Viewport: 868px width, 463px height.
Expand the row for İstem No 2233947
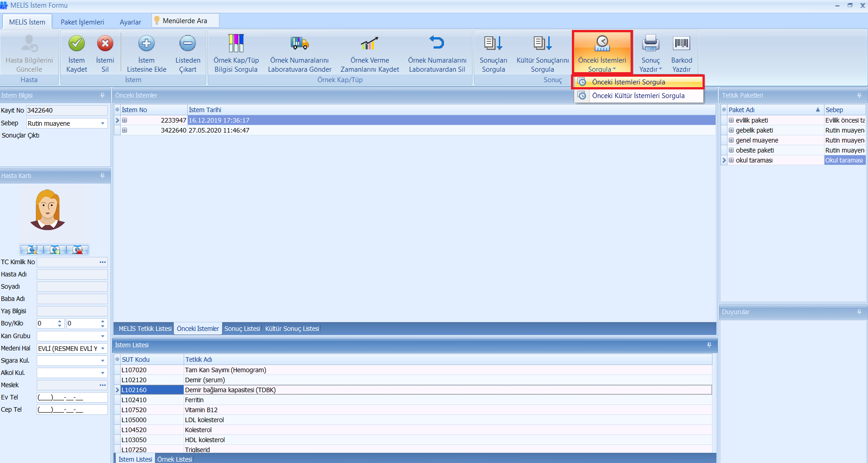pyautogui.click(x=124, y=120)
